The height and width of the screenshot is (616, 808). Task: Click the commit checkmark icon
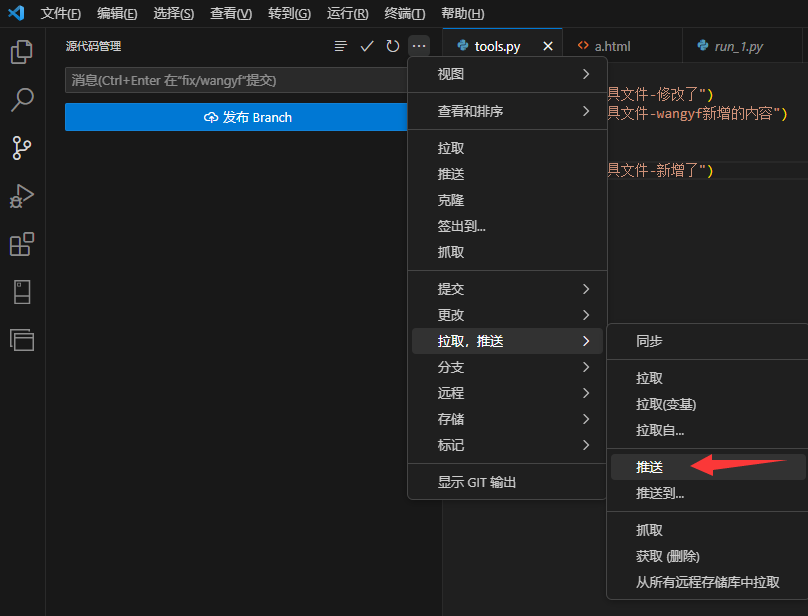[x=367, y=45]
